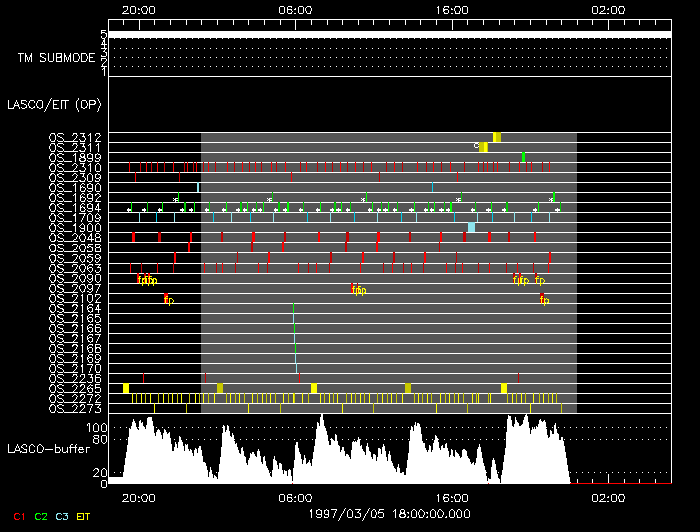
Task: Click the OS_1694 row label
Action: (75, 208)
